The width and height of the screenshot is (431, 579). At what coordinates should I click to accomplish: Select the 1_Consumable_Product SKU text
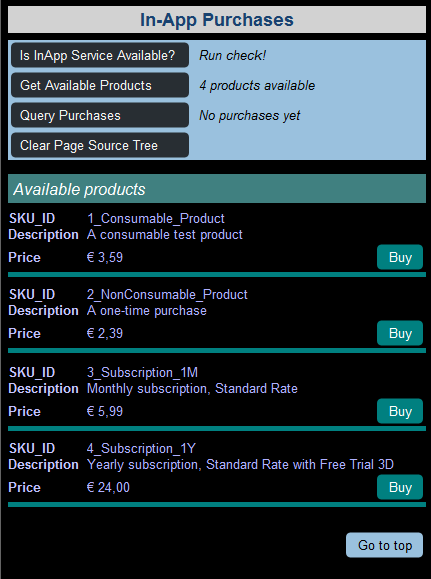[155, 219]
